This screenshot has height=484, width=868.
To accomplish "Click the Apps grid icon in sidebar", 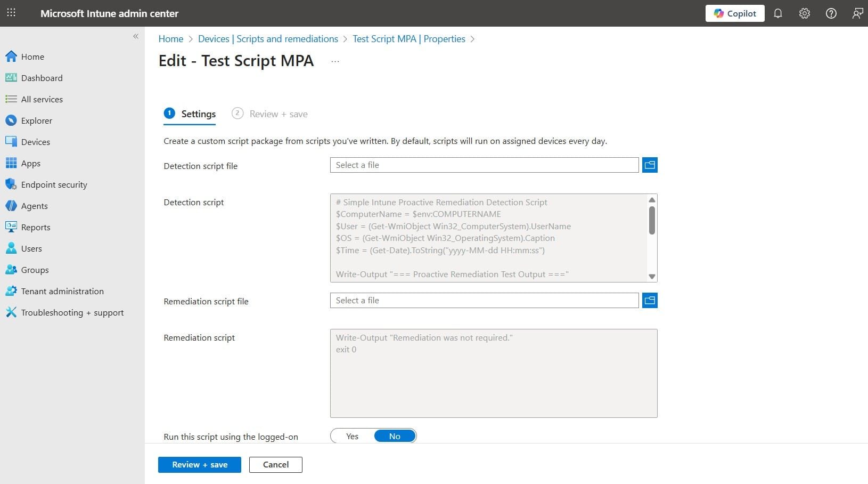I will [11, 163].
